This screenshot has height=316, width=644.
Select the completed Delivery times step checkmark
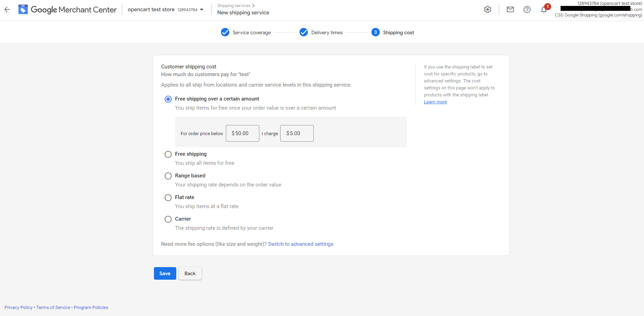pos(304,32)
